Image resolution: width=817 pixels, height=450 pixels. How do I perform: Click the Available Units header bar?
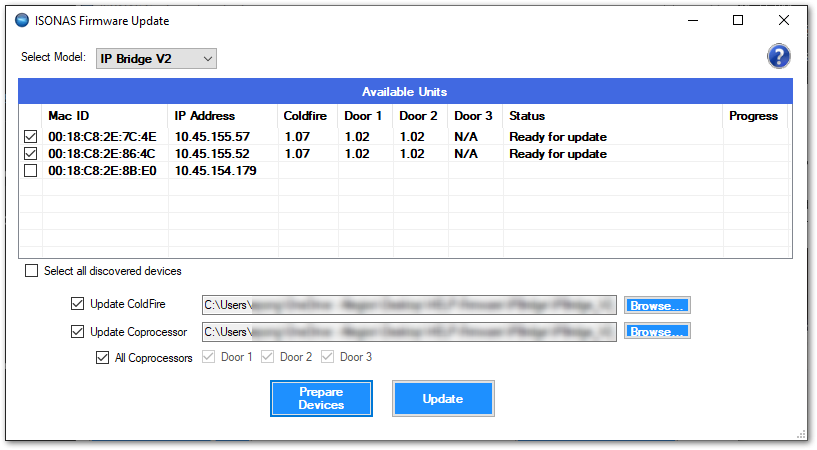pos(405,91)
